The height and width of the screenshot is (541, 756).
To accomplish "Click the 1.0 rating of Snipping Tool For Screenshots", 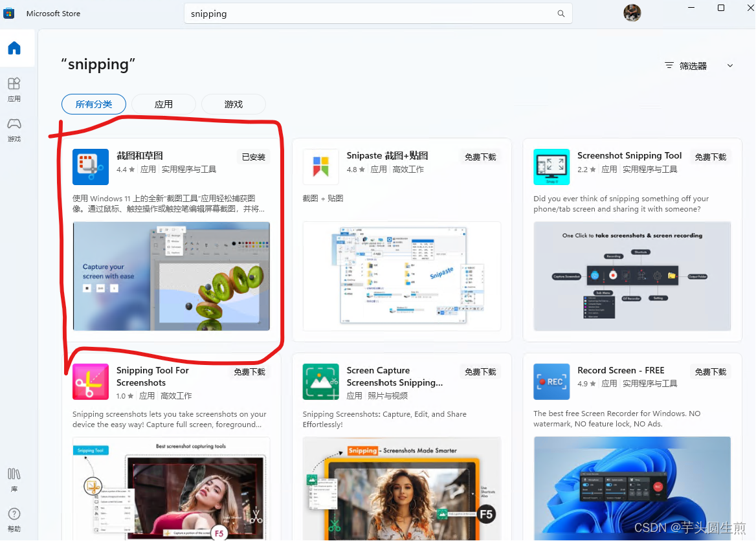I will 125,396.
